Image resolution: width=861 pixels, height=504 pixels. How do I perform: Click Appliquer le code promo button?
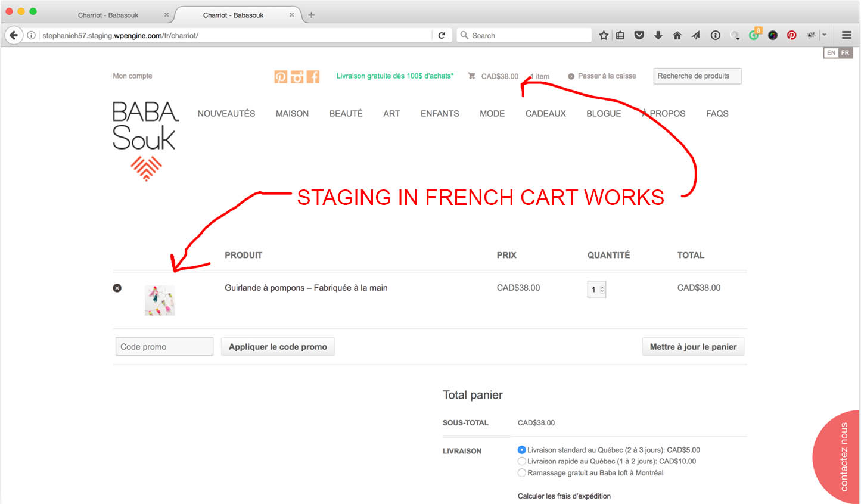[x=278, y=347]
